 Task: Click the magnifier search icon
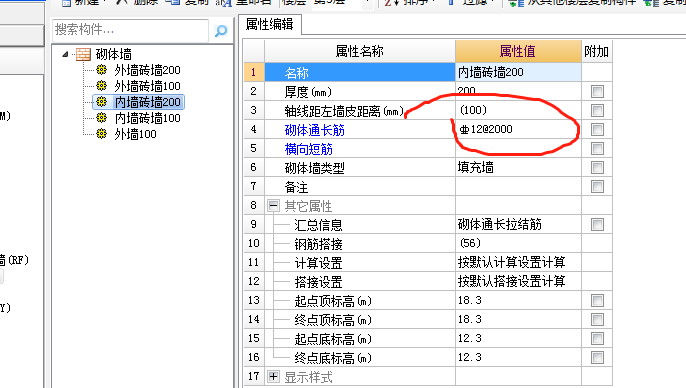[221, 31]
